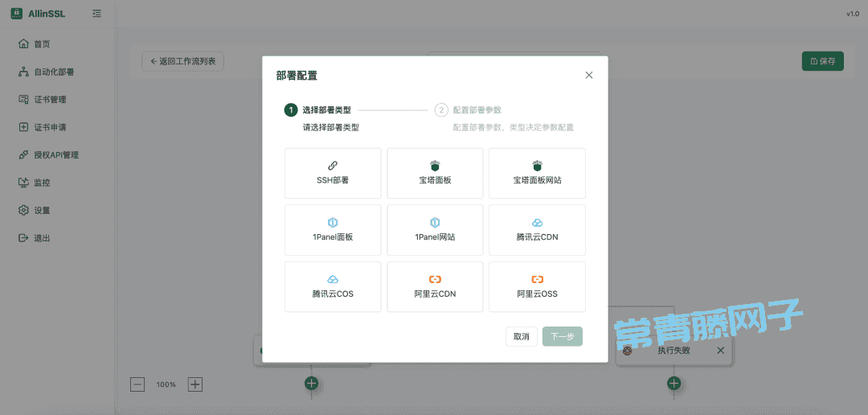The image size is (868, 415).
Task: Choose the 宝塔面板网站 deployment card
Action: tap(537, 173)
